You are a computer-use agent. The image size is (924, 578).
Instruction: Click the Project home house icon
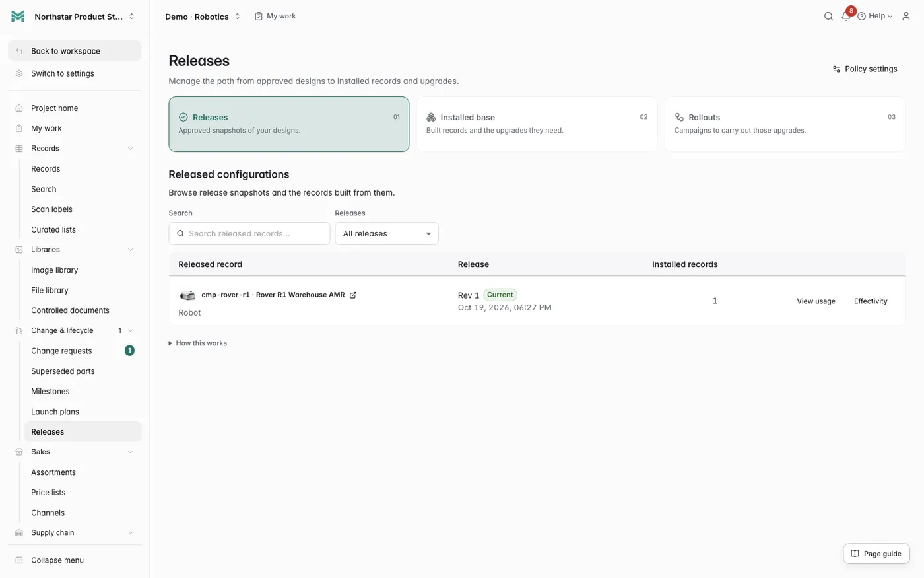[x=19, y=108]
